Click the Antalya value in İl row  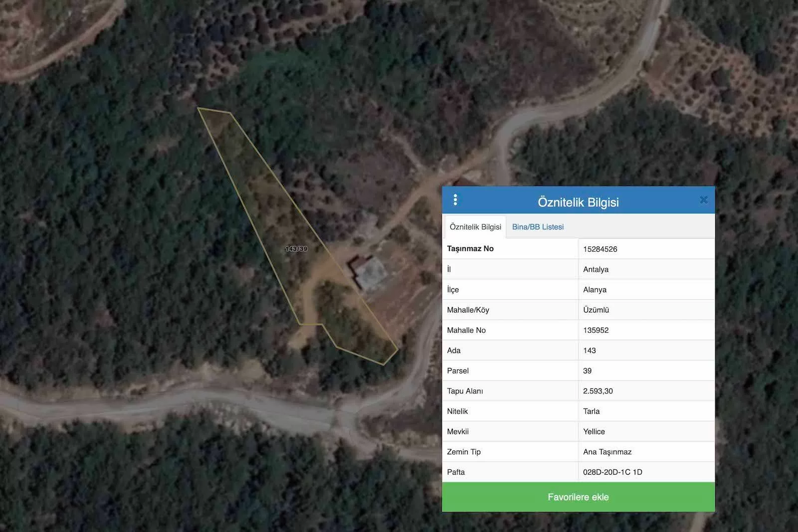pos(596,269)
